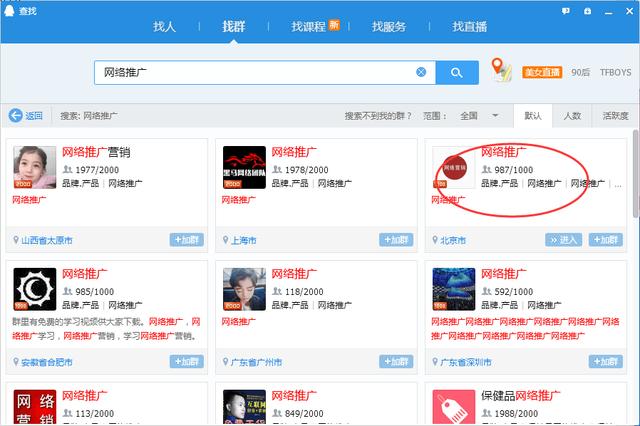
Task: Join the 广东省深圳市 group with +加群
Action: pyautogui.click(x=606, y=362)
